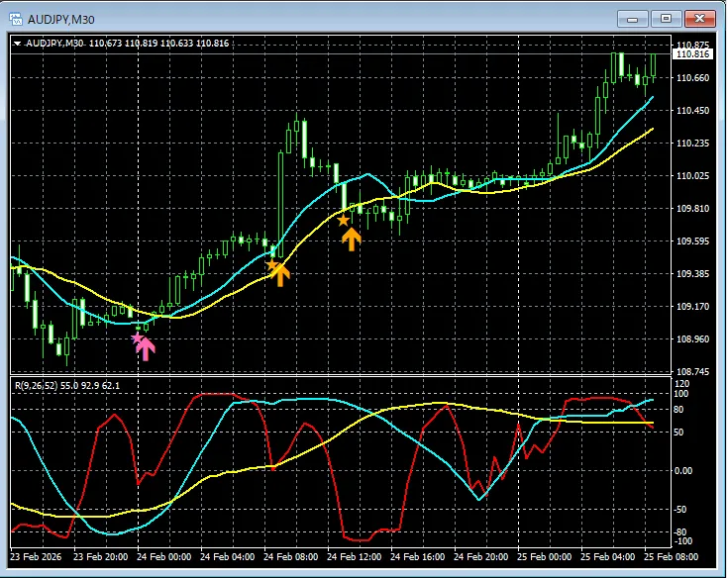Click the orange arrow near 24 Feb 12:00
This screenshot has height=578, width=728.
pos(352,238)
